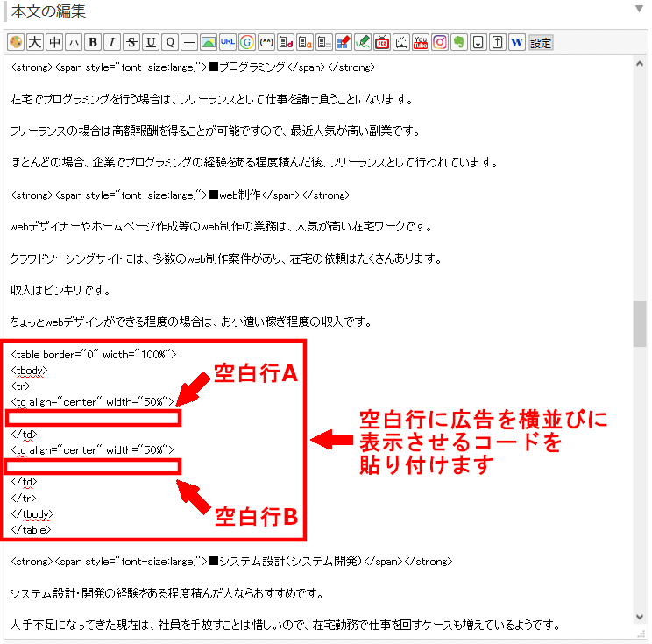The image size is (652, 644).
Task: Click the line starting フリーランスの場合は高額報酬
Action: click(x=215, y=131)
